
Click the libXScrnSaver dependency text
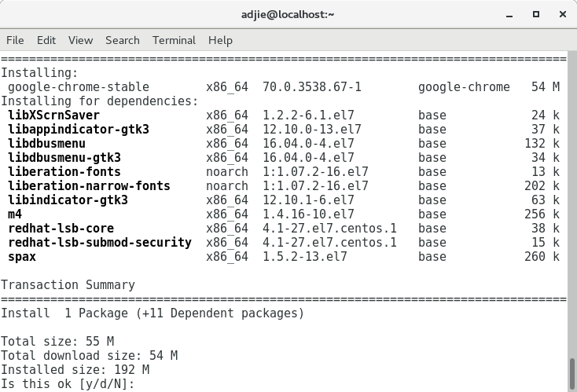[53, 115]
